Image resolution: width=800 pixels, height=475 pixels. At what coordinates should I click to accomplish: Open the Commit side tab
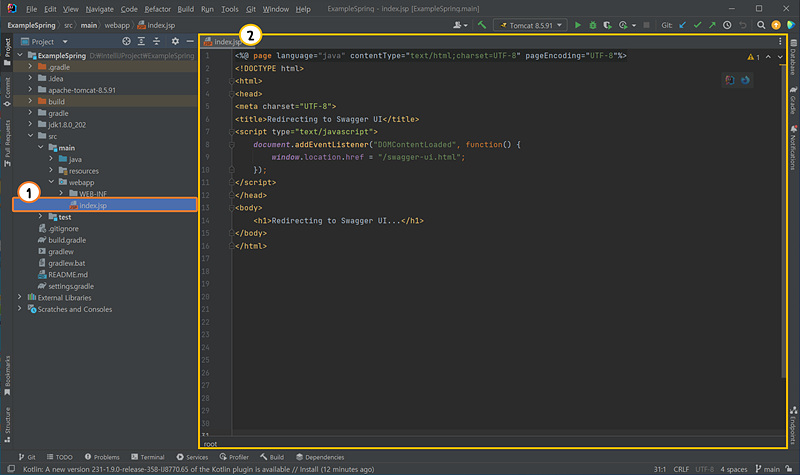pyautogui.click(x=7, y=92)
